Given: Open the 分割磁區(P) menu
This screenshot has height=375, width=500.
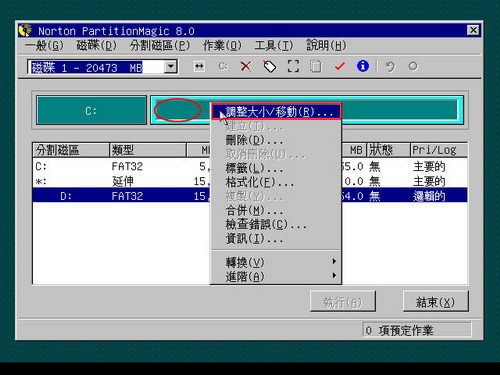Looking at the screenshot, I should (x=160, y=45).
